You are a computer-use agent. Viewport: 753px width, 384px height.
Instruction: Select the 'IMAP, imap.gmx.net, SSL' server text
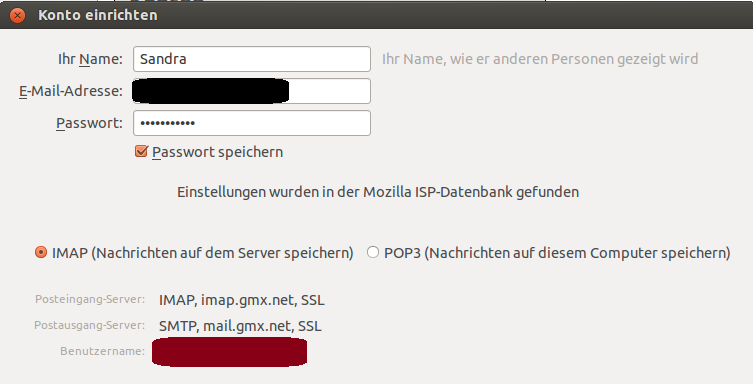[242, 300]
